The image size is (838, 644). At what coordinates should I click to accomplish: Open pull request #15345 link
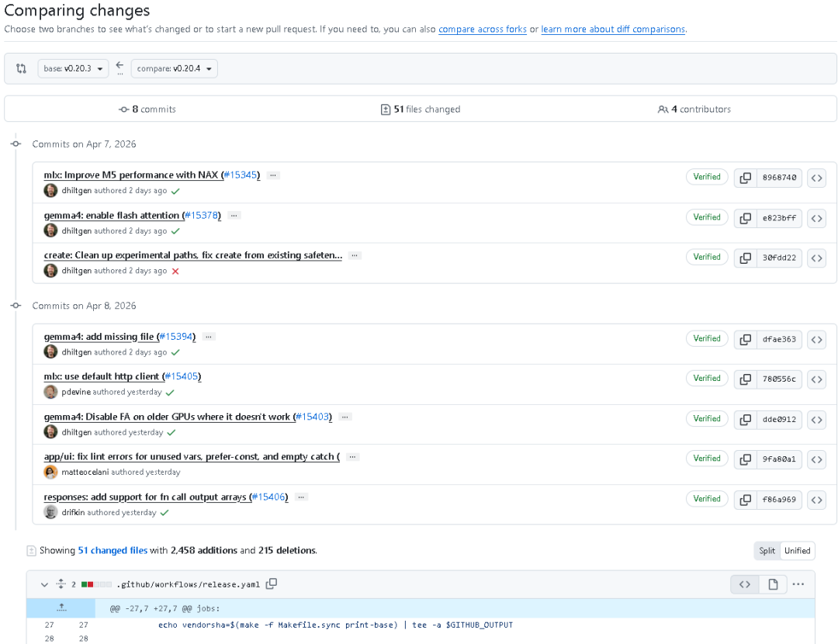pyautogui.click(x=241, y=175)
